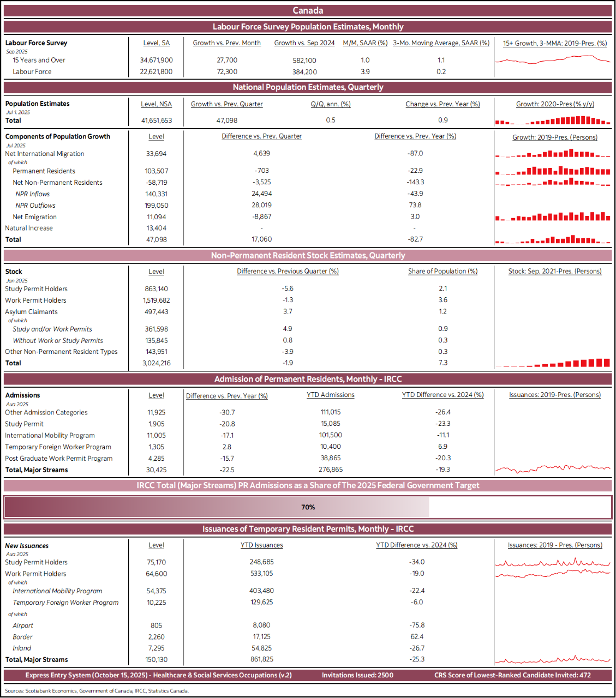The image size is (616, 698).
Task: Click the YTD Admissions column heading
Action: point(330,395)
